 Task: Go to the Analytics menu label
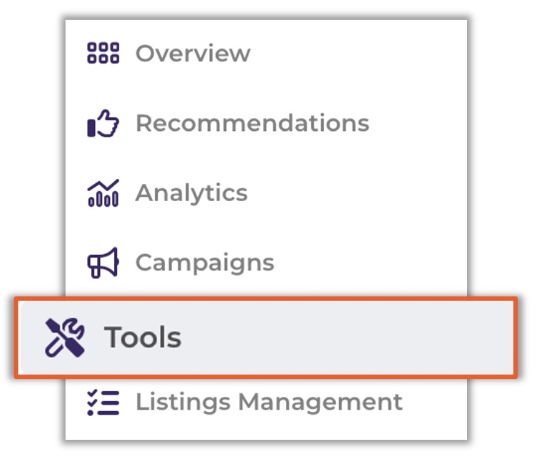[191, 194]
